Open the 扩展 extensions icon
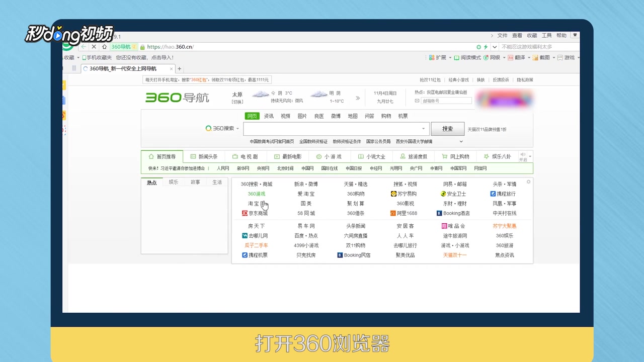Viewport: 644px width, 362px height. coord(432,58)
